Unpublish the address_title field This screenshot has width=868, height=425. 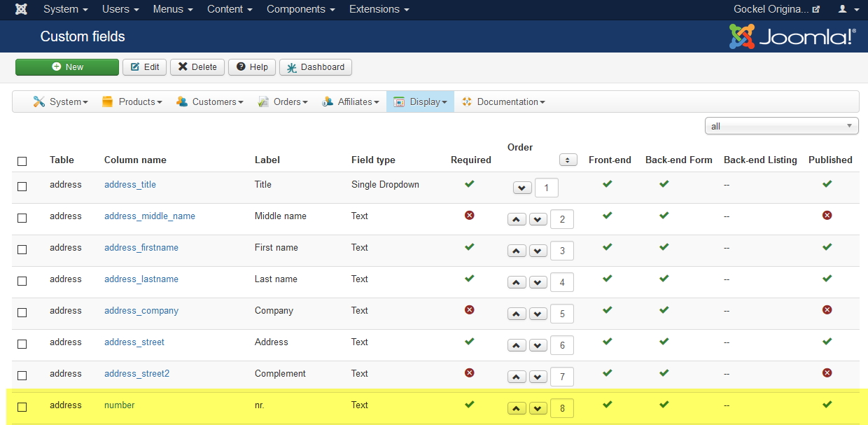tap(827, 184)
